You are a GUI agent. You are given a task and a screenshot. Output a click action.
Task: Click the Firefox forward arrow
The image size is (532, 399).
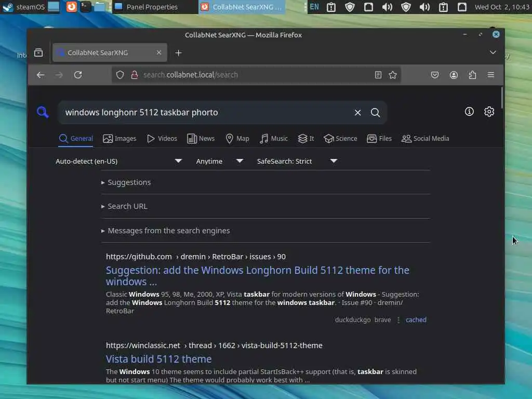point(59,75)
